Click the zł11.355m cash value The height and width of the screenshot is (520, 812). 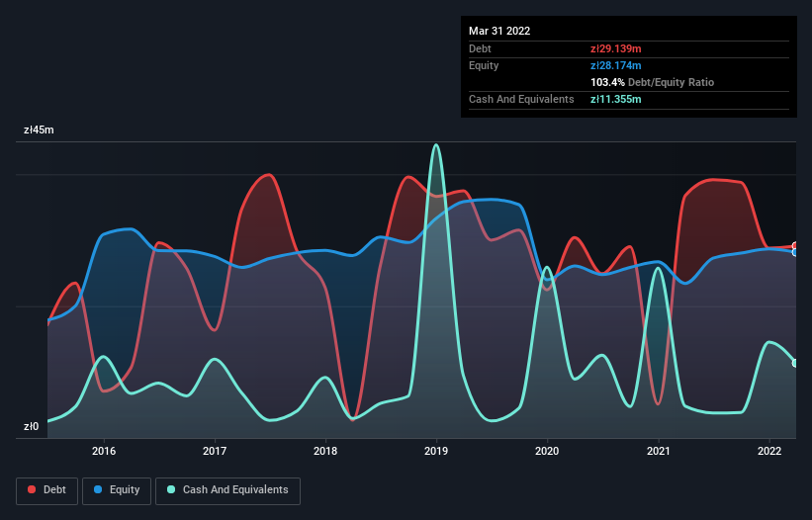point(616,99)
